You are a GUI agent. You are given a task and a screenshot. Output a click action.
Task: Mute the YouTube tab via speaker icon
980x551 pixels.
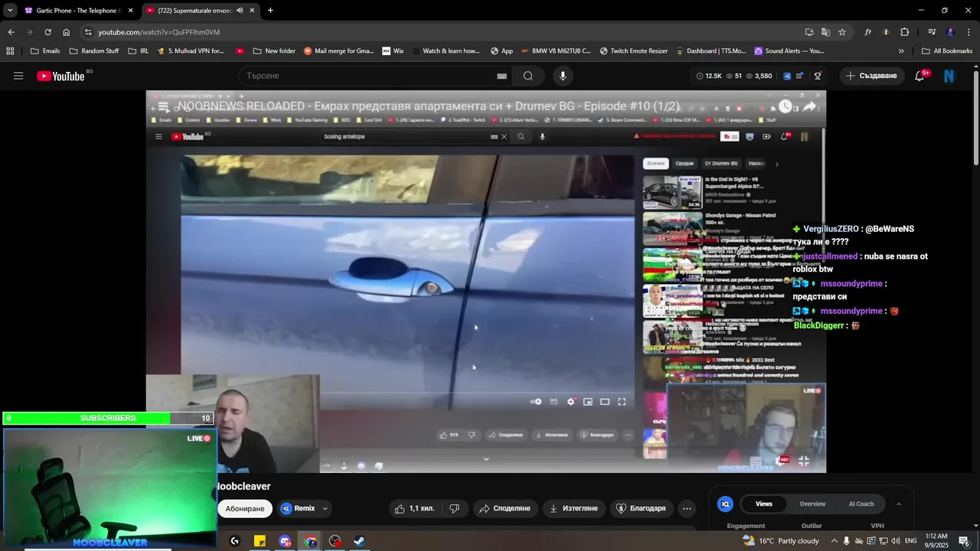(240, 11)
